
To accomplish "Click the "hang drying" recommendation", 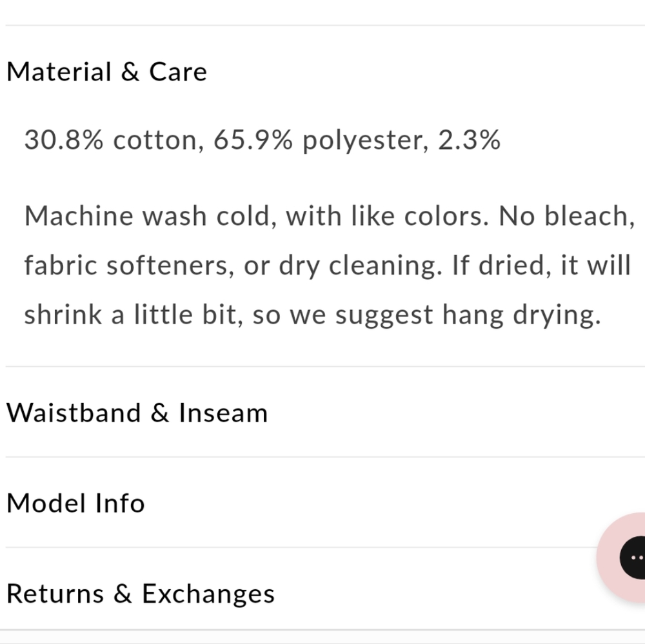I will (x=520, y=315).
